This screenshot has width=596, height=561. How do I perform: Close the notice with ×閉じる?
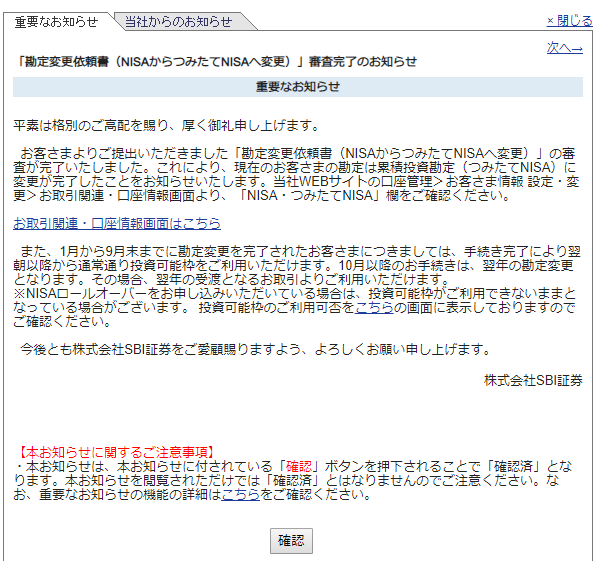tap(569, 21)
